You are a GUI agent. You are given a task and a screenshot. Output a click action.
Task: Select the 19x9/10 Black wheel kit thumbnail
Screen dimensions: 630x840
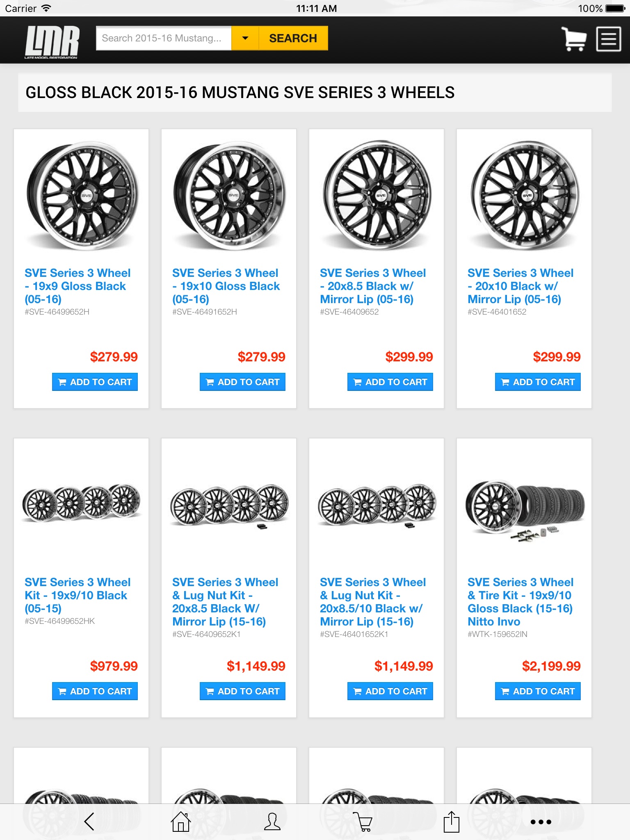(x=81, y=503)
